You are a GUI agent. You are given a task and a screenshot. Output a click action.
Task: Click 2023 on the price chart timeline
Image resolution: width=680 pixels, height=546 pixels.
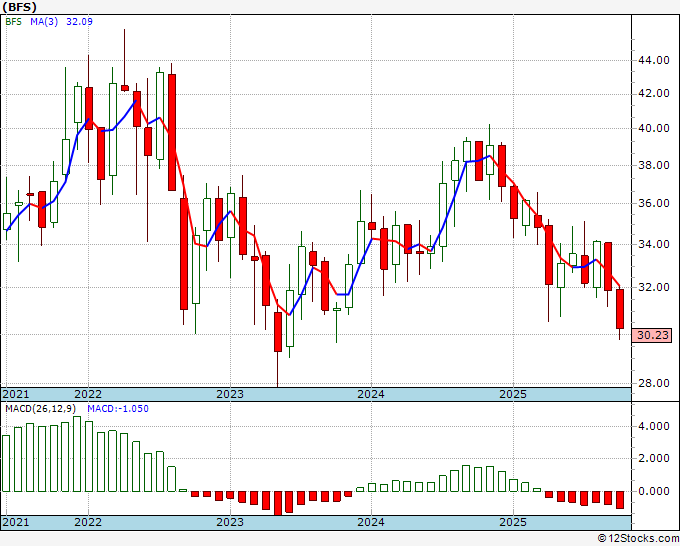click(x=230, y=394)
